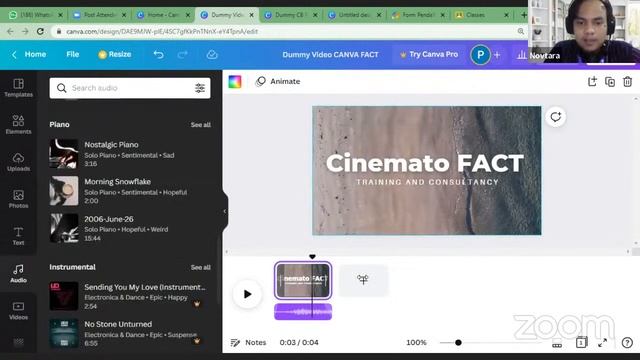Select the No Stone Unturned track
The image size is (640, 360).
130,333
